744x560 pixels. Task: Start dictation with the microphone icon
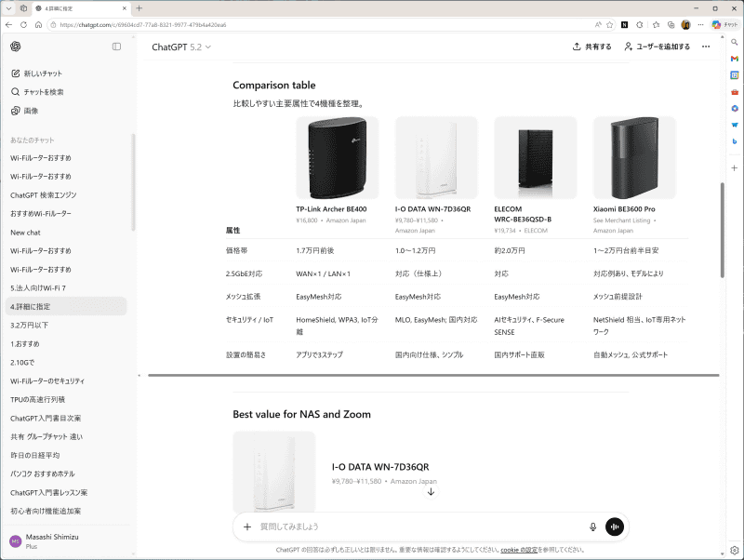(592, 527)
